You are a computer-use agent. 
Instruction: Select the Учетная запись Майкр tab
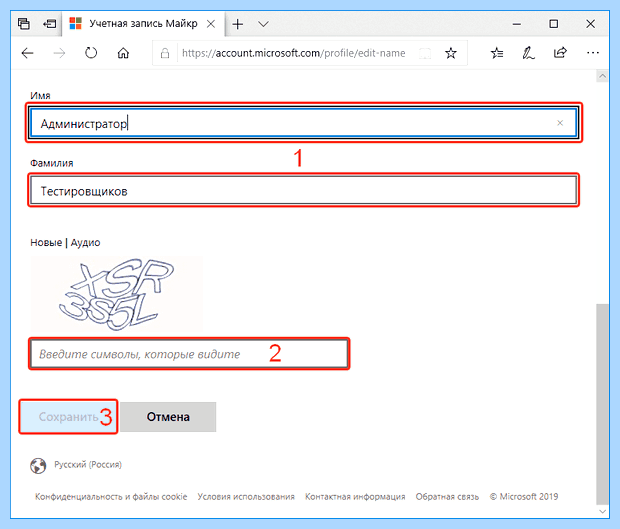coord(144,24)
